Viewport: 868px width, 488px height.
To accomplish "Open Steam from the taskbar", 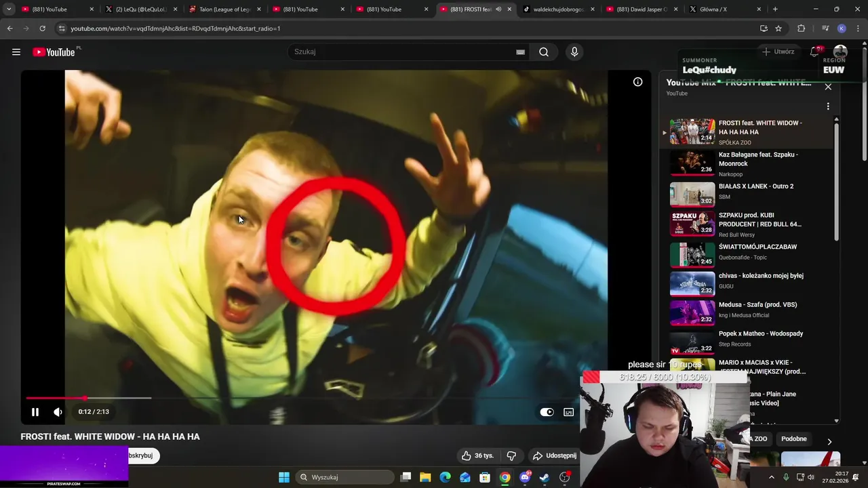I will (545, 477).
